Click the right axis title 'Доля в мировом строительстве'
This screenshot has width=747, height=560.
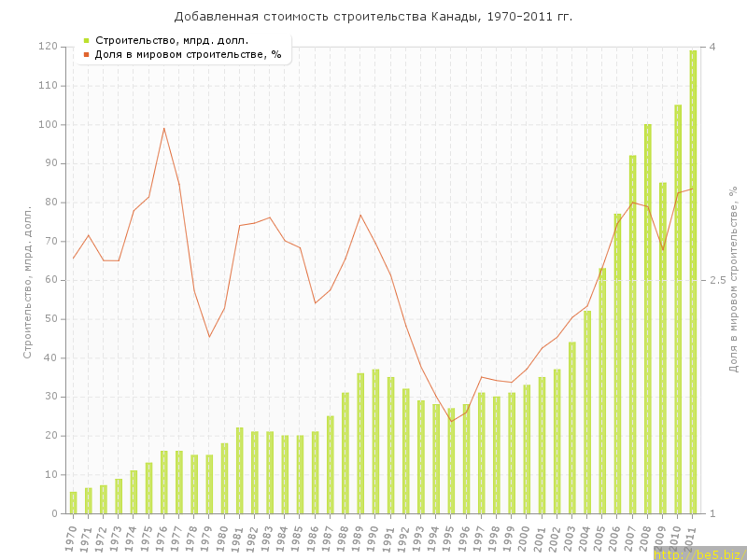(x=733, y=280)
